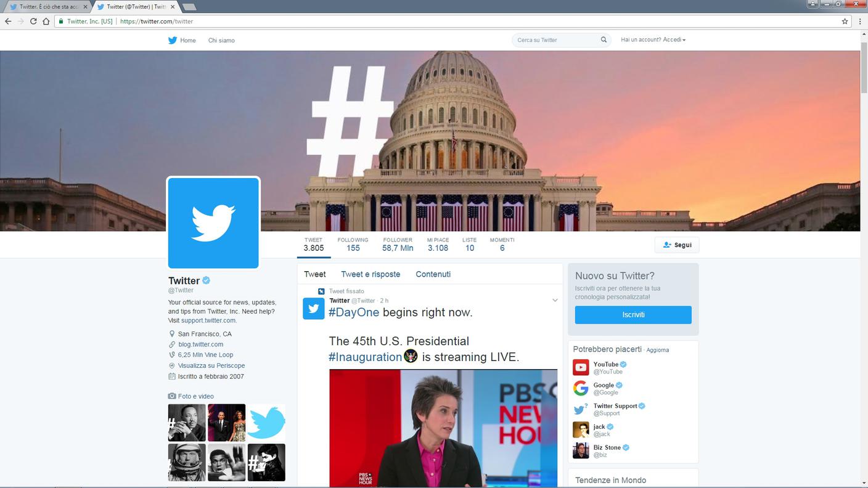Click the Segui follow button

677,245
